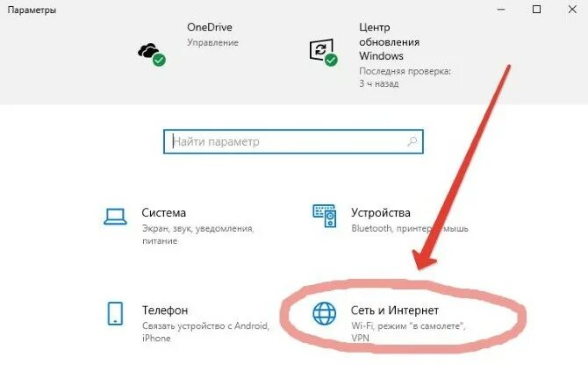Click the Wi-Fi, режим в самолете description
Viewport: 588px width, 371px height.
coord(408,332)
